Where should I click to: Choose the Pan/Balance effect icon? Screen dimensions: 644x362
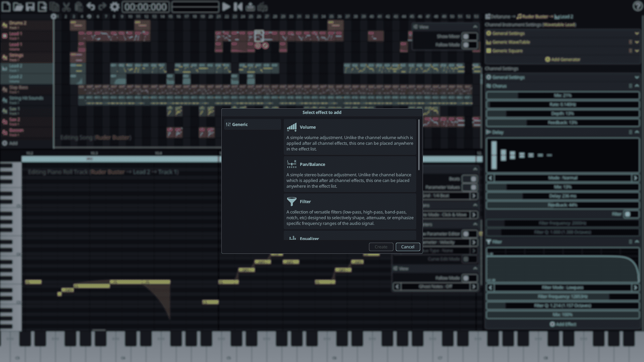(x=291, y=164)
